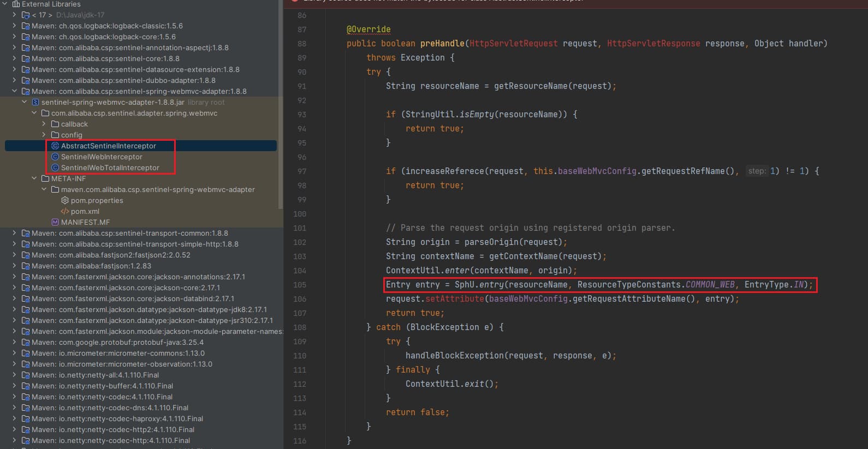
Task: Collapse the External Libraries node
Action: [x=5, y=4]
